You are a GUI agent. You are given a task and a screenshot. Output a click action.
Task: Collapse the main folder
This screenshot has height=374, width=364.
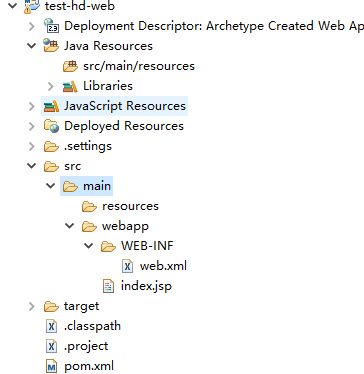[51, 186]
